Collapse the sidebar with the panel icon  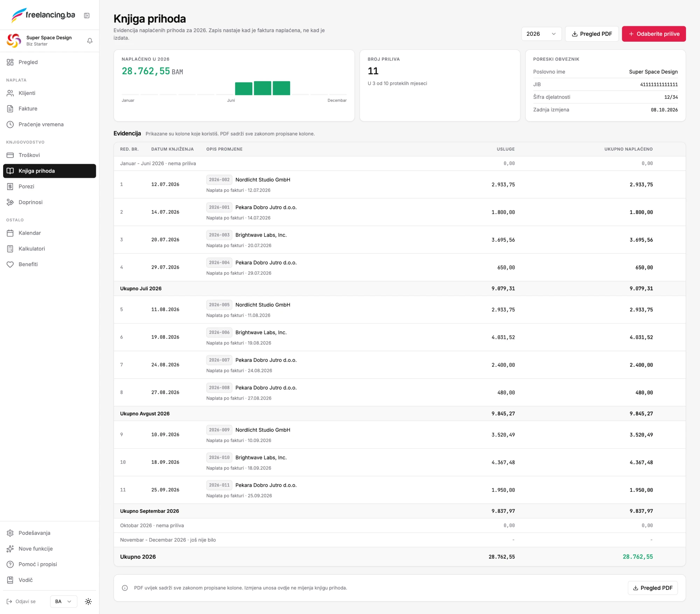(x=87, y=15)
